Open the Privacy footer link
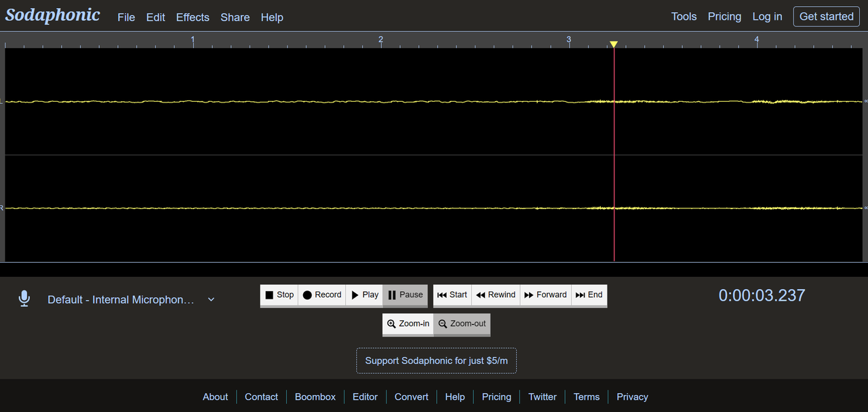This screenshot has width=868, height=412. click(x=633, y=397)
